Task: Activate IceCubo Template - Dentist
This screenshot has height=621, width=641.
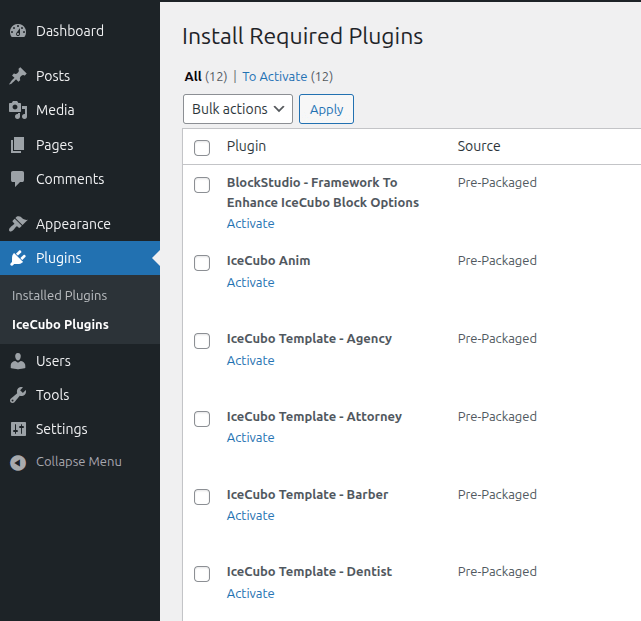Action: point(251,594)
